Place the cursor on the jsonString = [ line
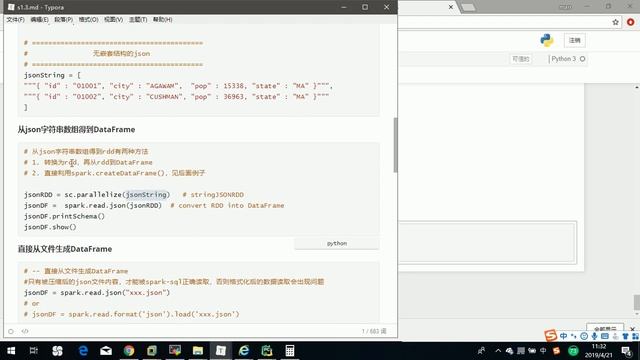This screenshot has height=360, width=640. (52, 75)
